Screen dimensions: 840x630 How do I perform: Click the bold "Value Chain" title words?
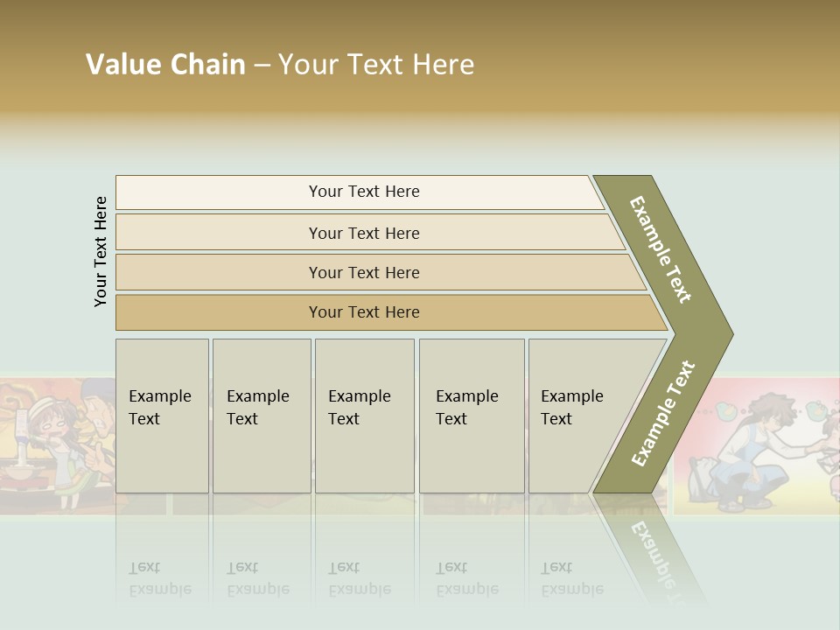165,65
